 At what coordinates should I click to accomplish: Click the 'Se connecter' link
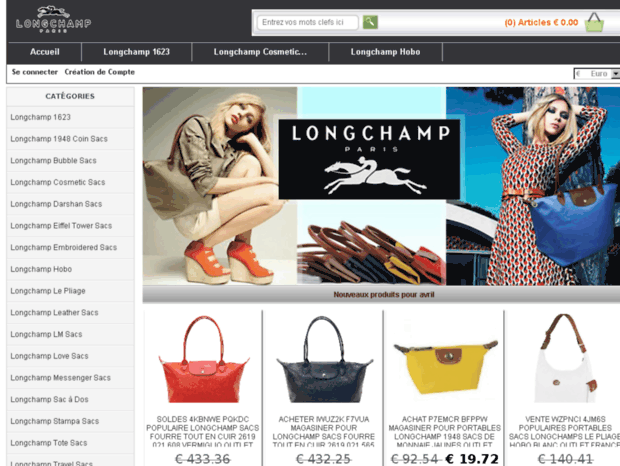click(35, 72)
